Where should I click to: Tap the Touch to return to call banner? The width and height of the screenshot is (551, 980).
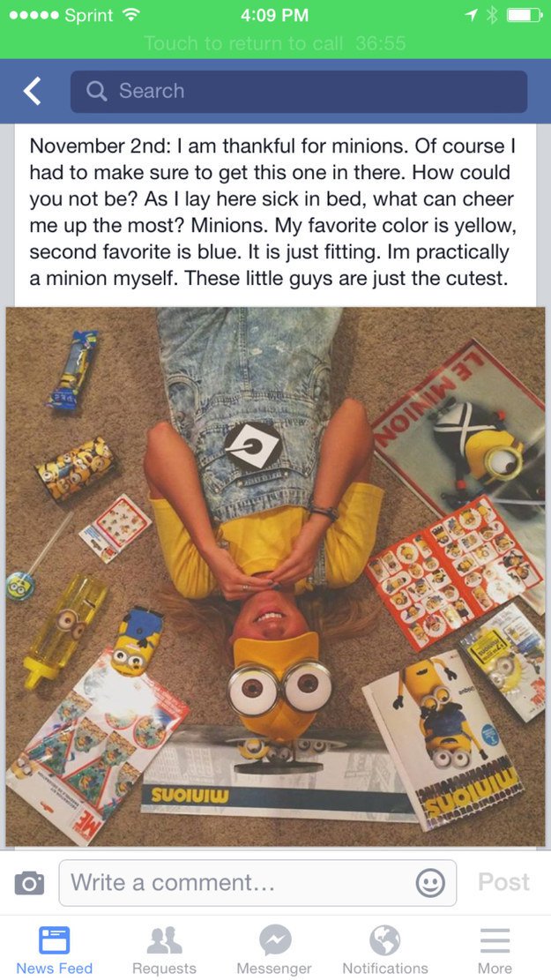click(x=275, y=43)
